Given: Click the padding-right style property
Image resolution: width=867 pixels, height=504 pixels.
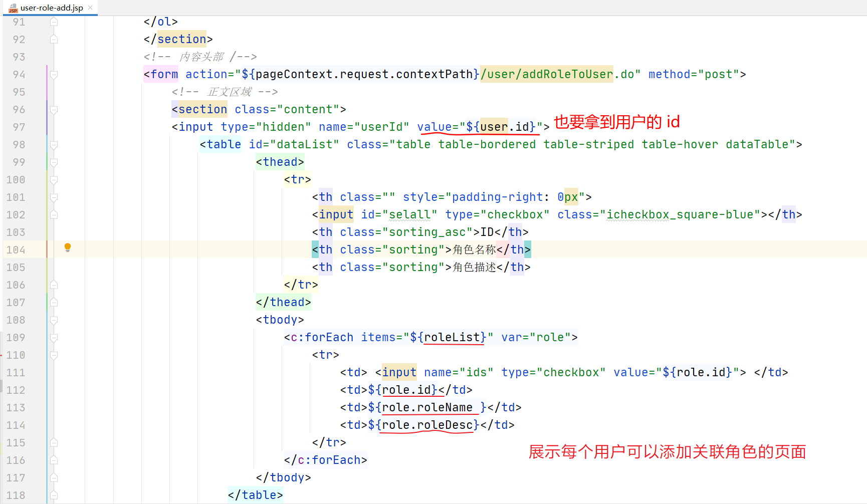Looking at the screenshot, I should click(x=498, y=197).
